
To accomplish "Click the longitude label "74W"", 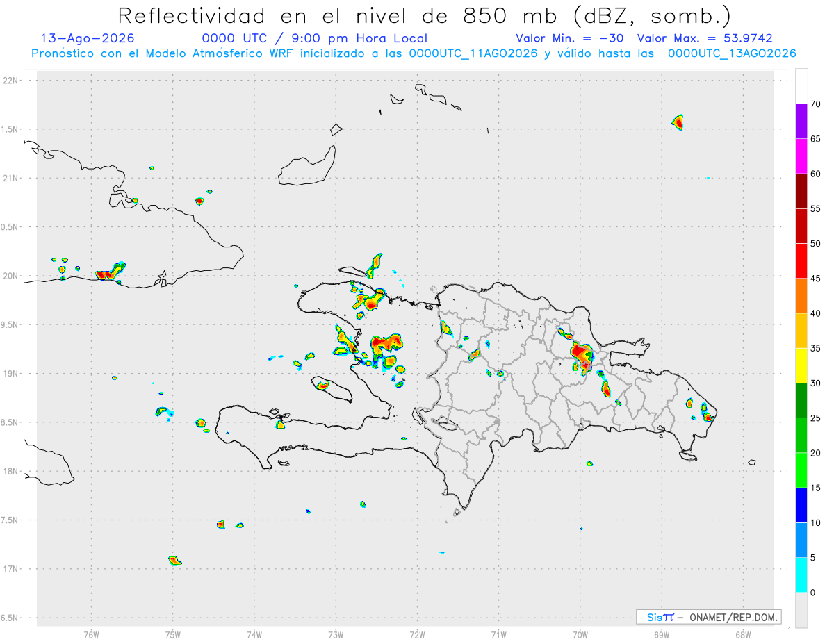I will click(x=254, y=634).
